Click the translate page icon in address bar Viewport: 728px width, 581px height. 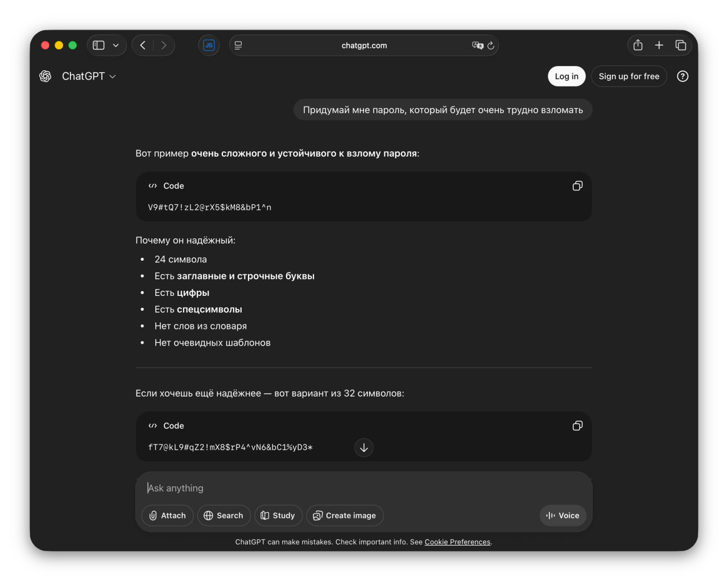477,46
